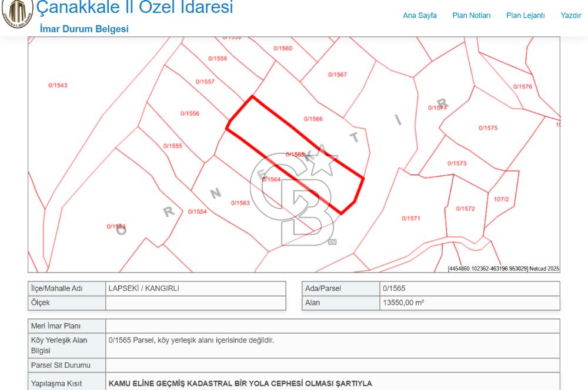Screen dimensions: 588x390
Task: Click parcel 107/2 on the map
Action: 503,199
